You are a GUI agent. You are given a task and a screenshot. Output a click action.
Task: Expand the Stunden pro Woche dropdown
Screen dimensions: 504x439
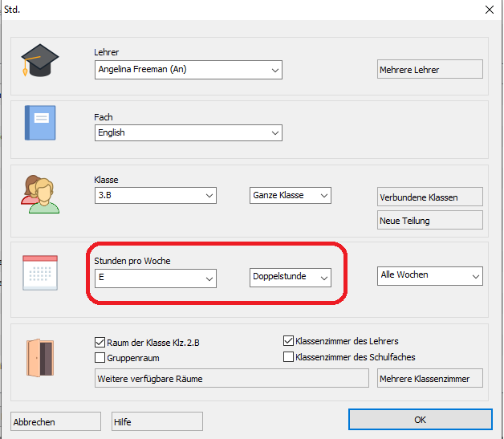(156, 278)
